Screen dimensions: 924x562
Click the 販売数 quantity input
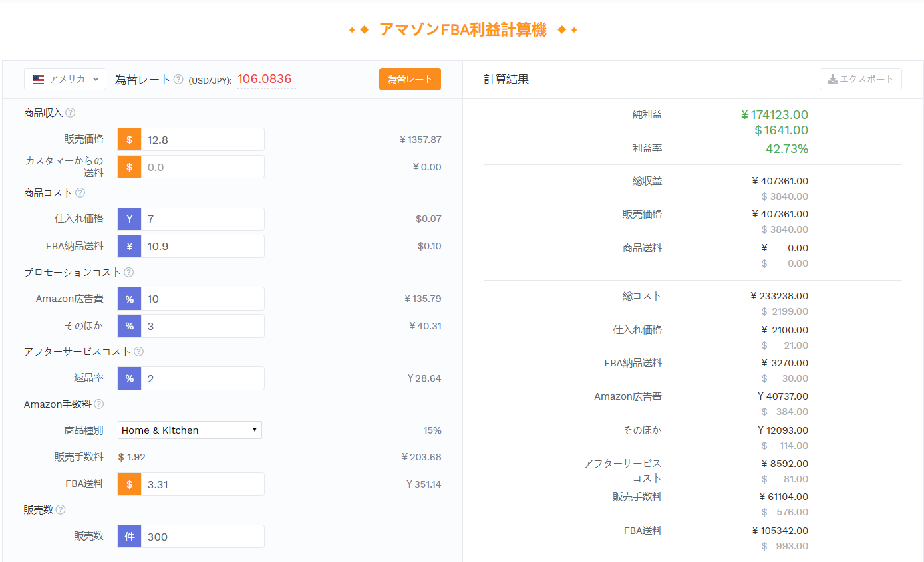(202, 537)
